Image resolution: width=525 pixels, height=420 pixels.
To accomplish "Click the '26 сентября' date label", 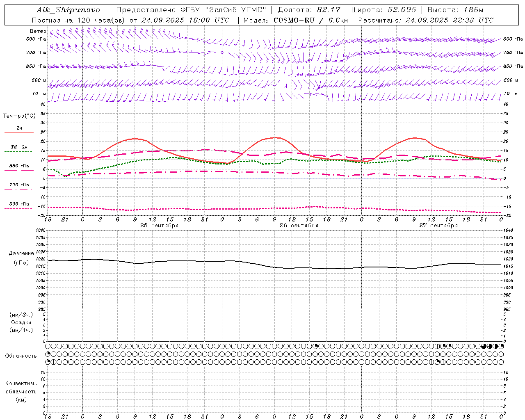I will tap(299, 226).
